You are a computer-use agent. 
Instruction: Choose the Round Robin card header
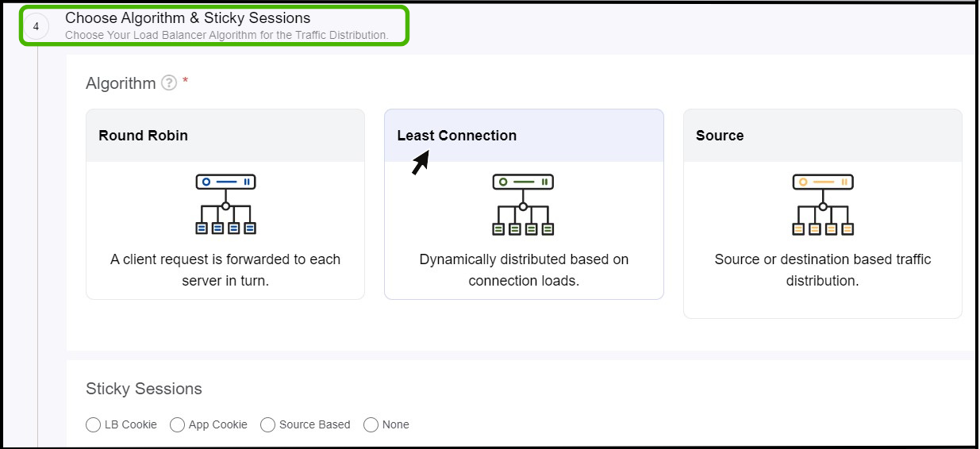tap(225, 136)
